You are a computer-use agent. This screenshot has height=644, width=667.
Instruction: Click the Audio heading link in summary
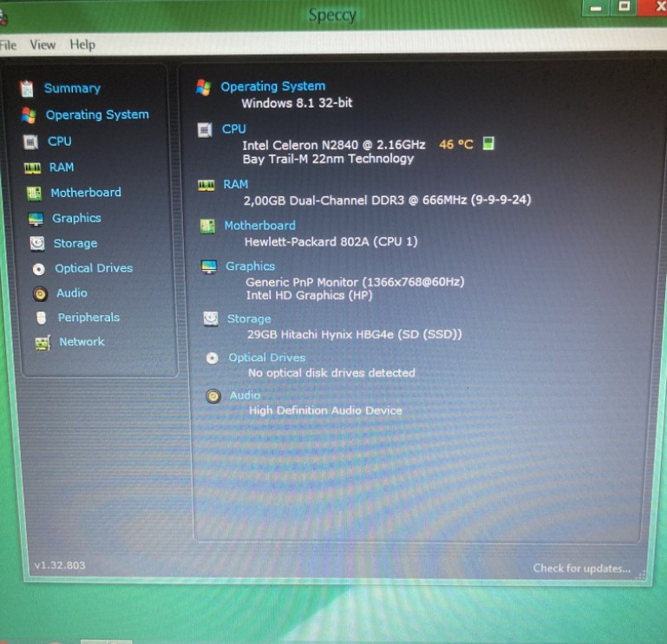[245, 396]
